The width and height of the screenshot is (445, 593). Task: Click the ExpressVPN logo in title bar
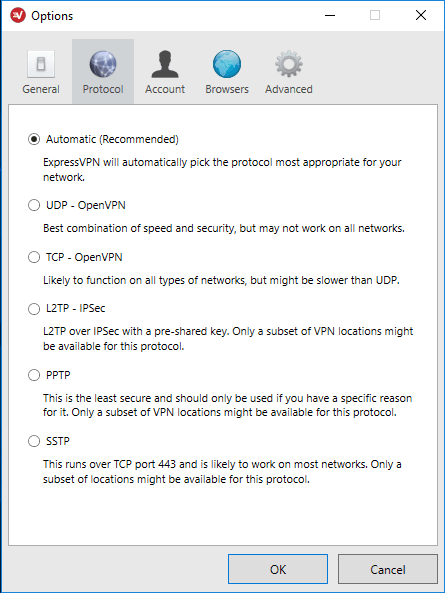coord(18,16)
